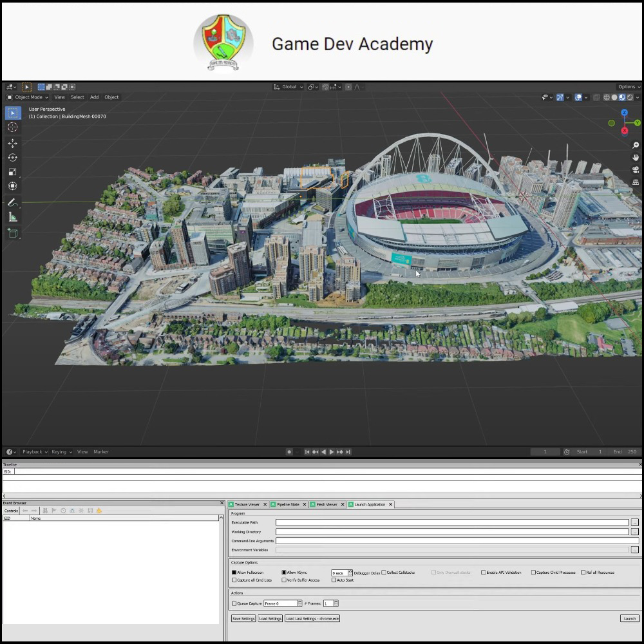The height and width of the screenshot is (644, 644).
Task: Click the Pan view hand icon
Action: click(x=636, y=158)
